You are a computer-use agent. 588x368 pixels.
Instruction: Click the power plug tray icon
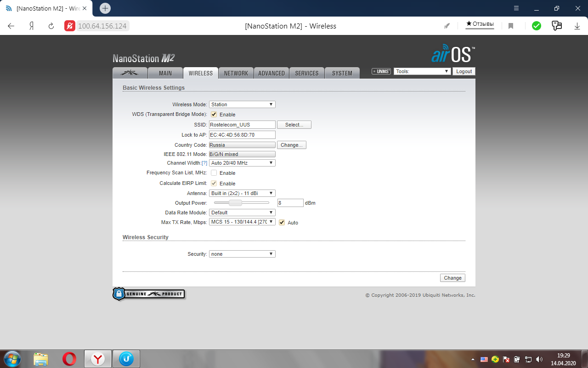(x=517, y=359)
